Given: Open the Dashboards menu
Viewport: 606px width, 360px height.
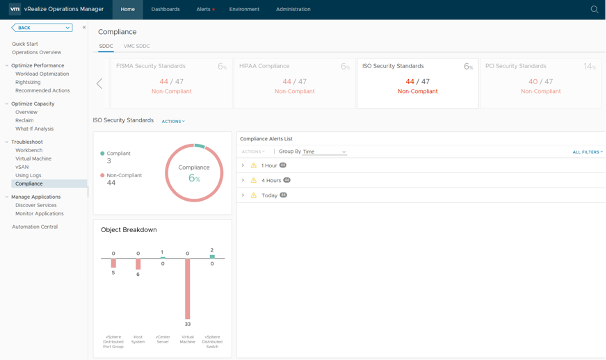Looking at the screenshot, I should (165, 9).
